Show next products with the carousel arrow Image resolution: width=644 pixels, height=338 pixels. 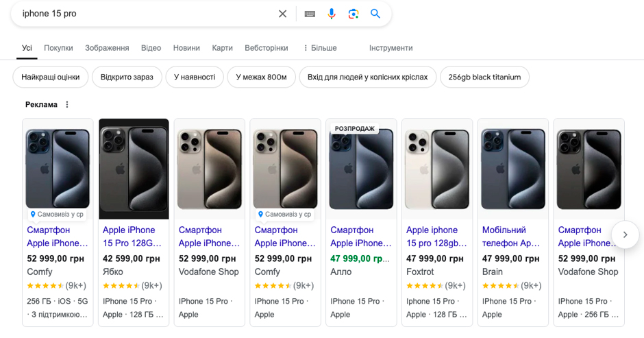(x=625, y=234)
